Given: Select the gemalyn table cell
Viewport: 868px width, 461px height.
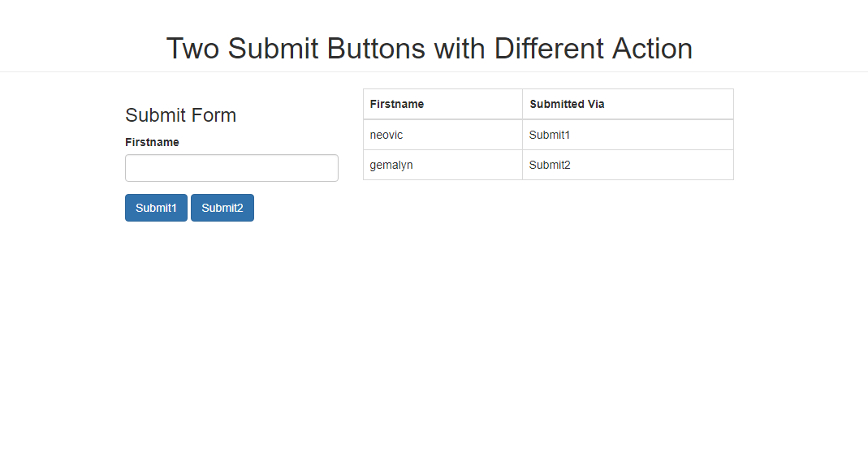Looking at the screenshot, I should tap(443, 165).
